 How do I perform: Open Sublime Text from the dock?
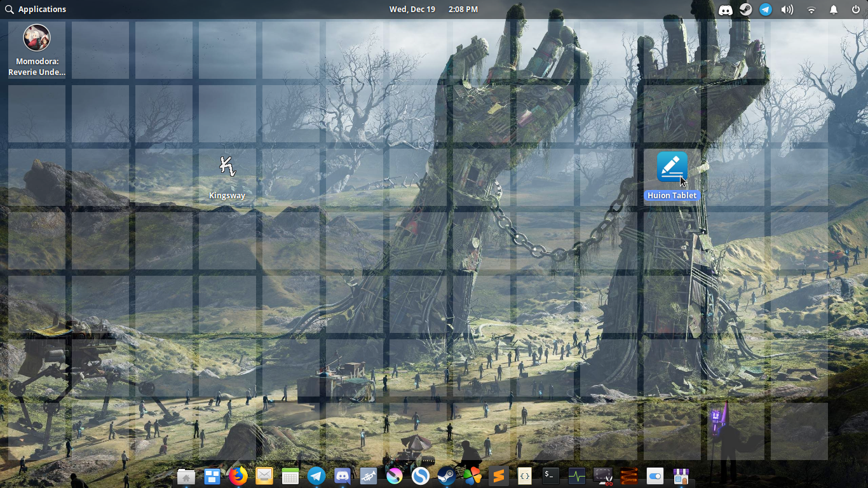[x=499, y=476]
